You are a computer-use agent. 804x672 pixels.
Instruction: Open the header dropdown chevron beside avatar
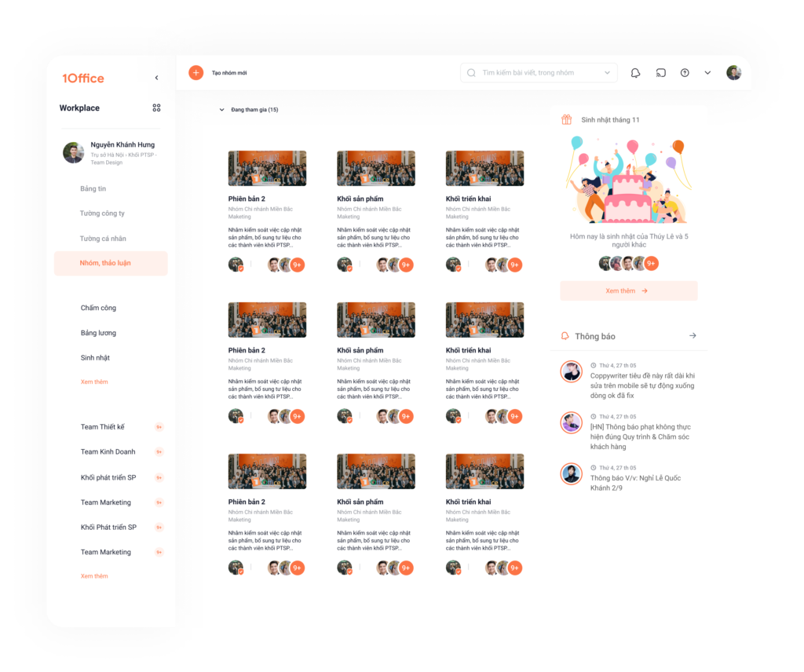707,73
